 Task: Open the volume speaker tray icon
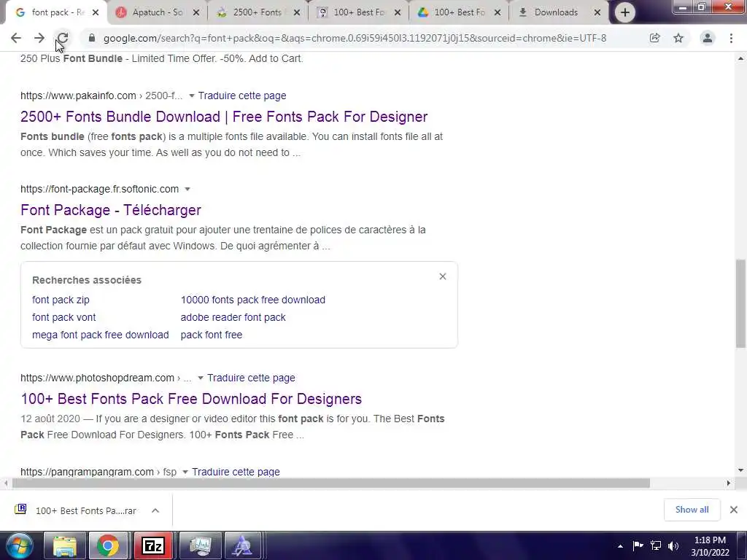[x=673, y=545]
